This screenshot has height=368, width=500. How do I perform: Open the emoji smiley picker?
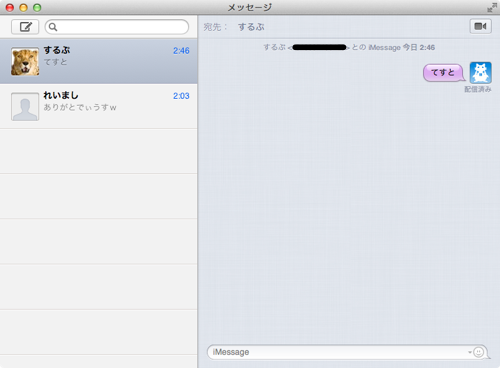(478, 352)
